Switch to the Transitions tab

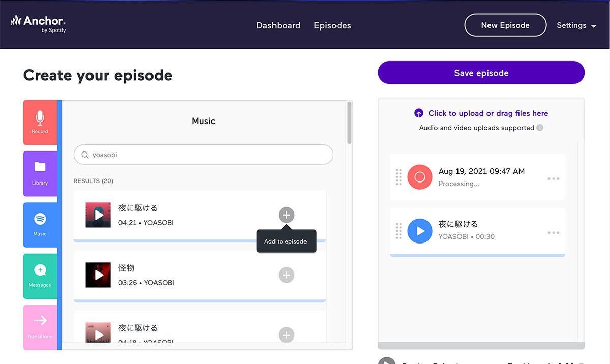(x=40, y=327)
